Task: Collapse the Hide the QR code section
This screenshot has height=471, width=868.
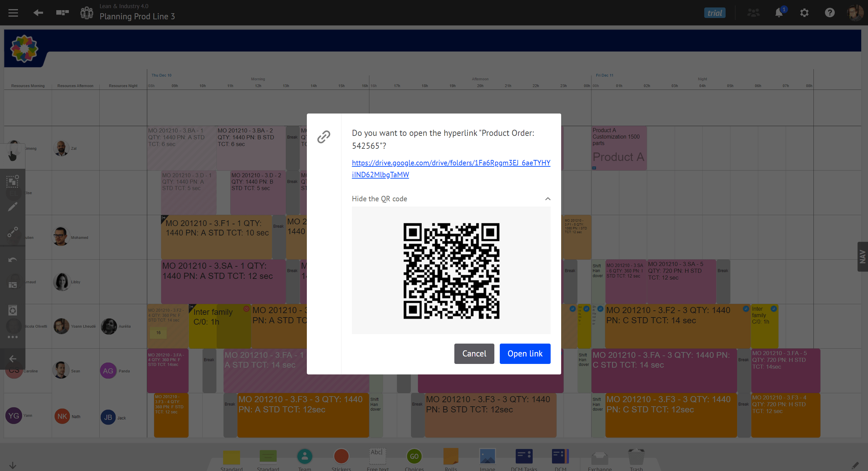Action: pos(451,199)
